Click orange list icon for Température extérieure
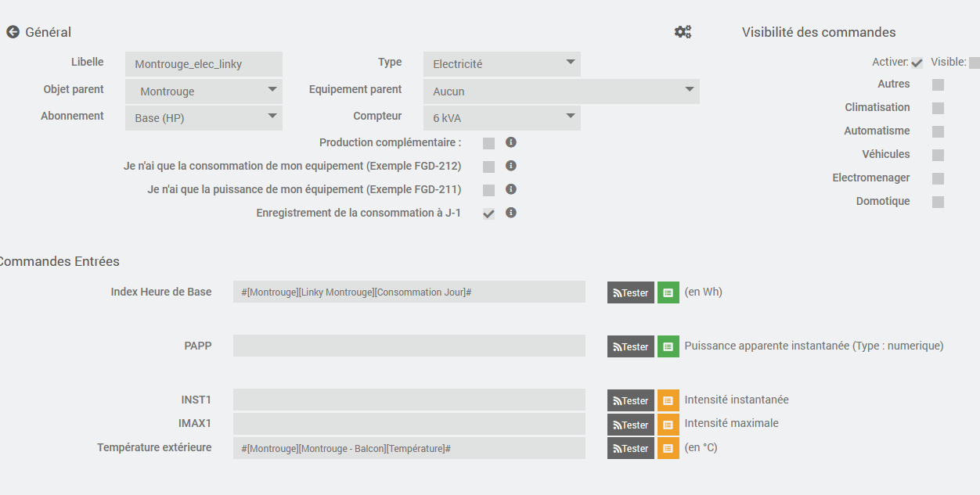Image resolution: width=980 pixels, height=495 pixels. point(668,448)
